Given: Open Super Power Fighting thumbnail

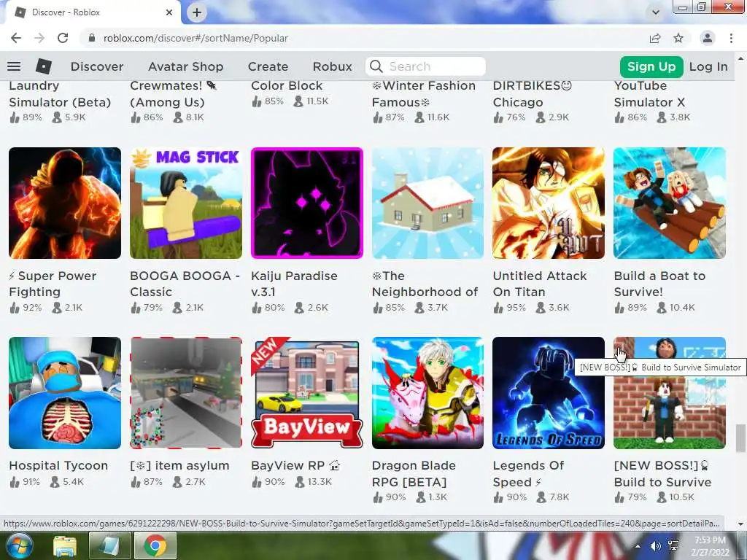Looking at the screenshot, I should click(65, 203).
